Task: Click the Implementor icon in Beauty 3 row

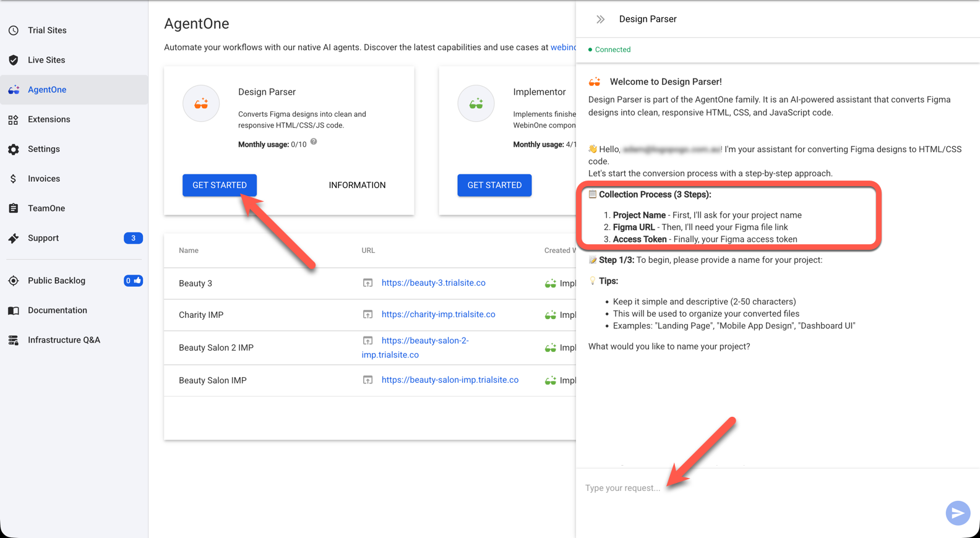Action: click(x=551, y=283)
